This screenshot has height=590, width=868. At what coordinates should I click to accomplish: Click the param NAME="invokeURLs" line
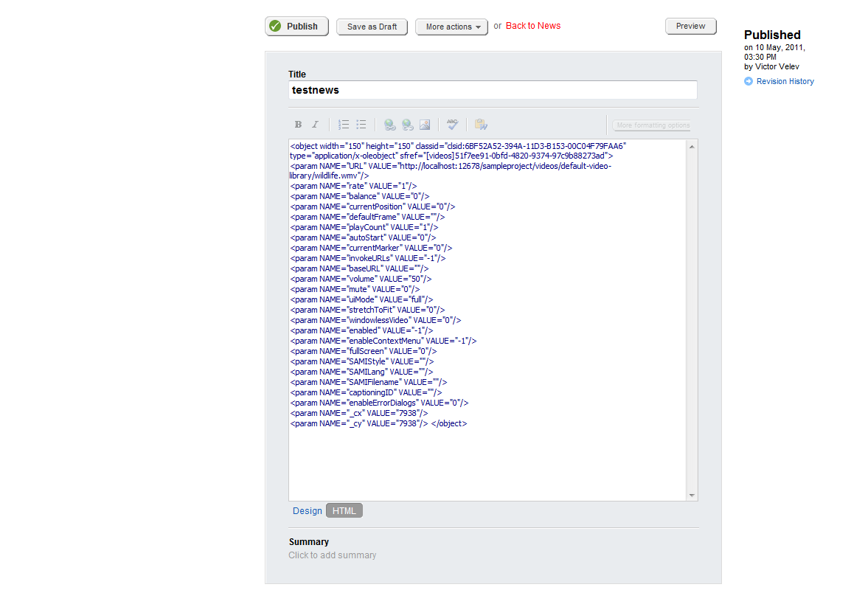(x=367, y=258)
